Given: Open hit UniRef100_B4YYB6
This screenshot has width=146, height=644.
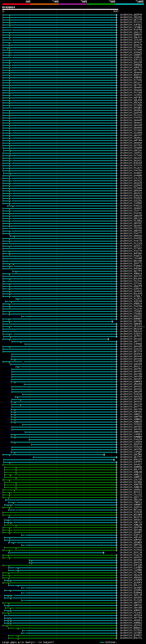Looking at the screenshot, I should [x=131, y=321].
